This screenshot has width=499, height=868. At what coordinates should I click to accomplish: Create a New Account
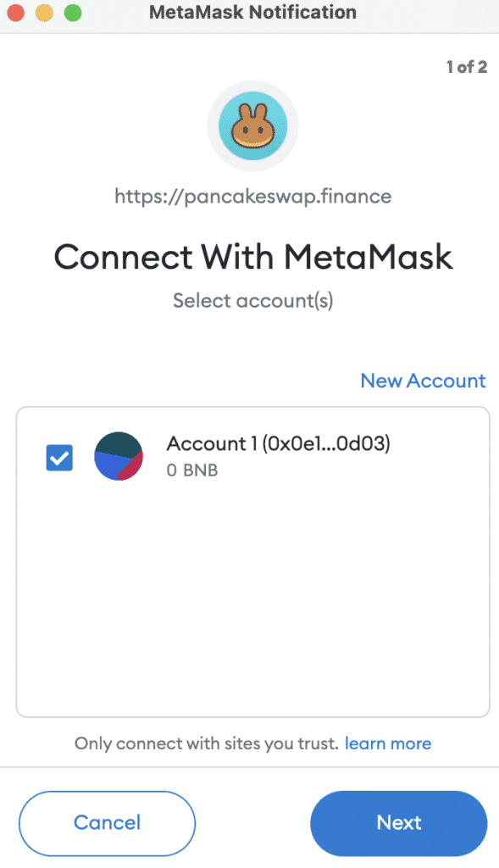pos(423,381)
